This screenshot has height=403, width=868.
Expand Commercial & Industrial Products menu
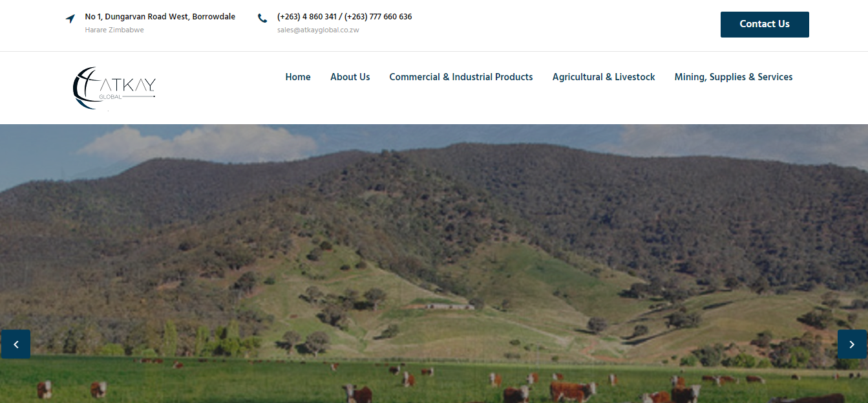[x=461, y=77]
